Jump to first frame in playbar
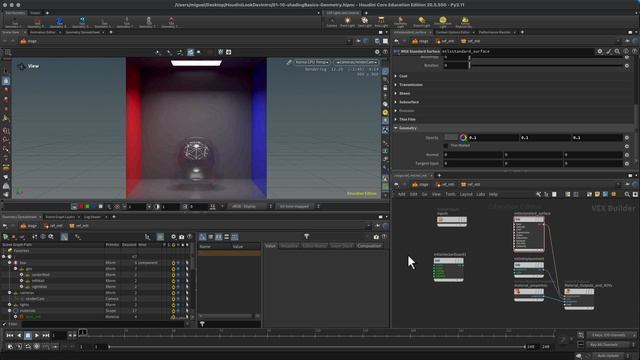The width and height of the screenshot is (640, 360). 10,335
